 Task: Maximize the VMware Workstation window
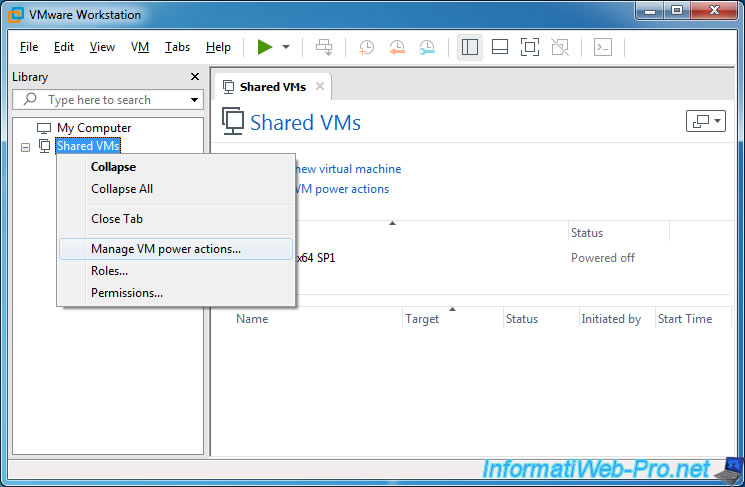(677, 10)
